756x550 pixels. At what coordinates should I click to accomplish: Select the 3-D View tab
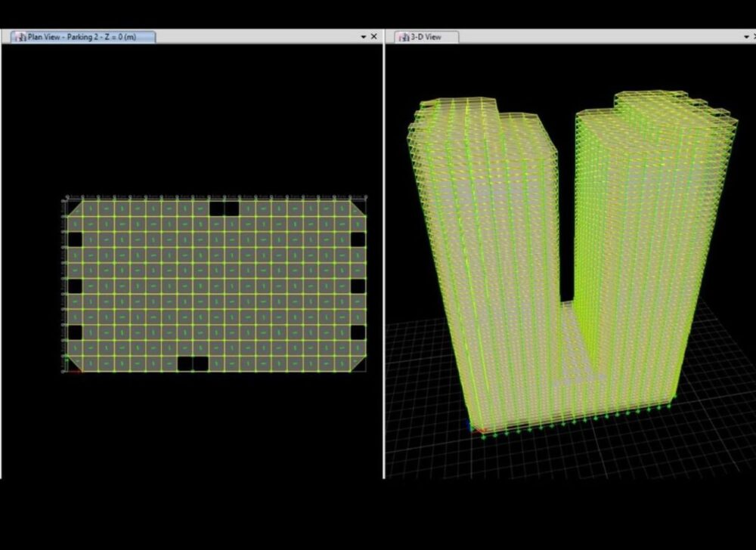pyautogui.click(x=426, y=36)
